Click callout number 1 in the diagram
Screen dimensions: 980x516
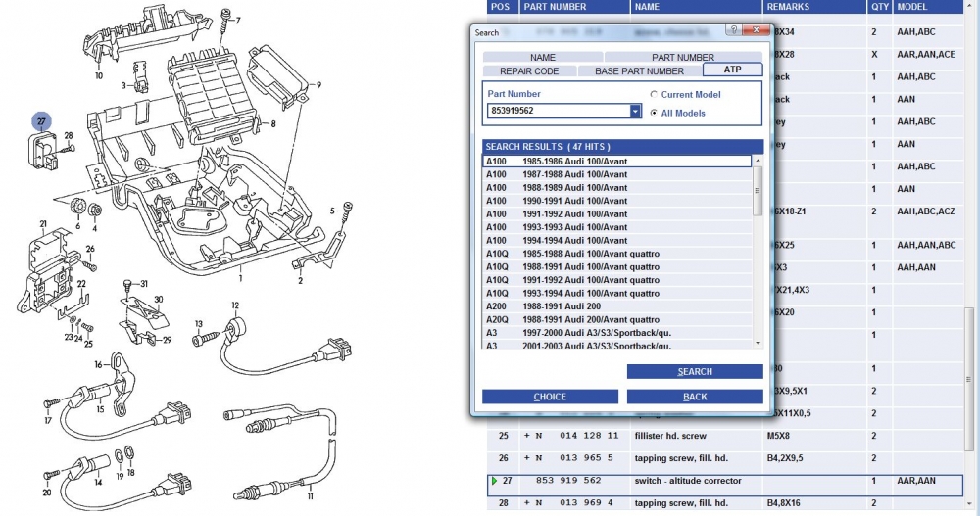[241, 279]
